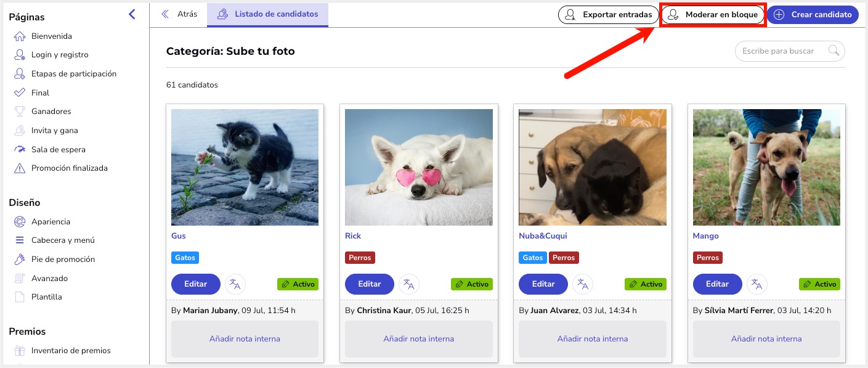Image resolution: width=868 pixels, height=368 pixels.
Task: Edit the Rick candidate
Action: tap(370, 284)
